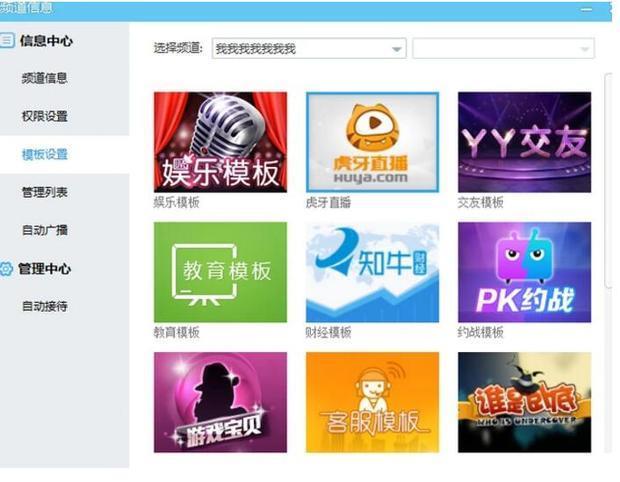Click the dropdown arrow beside 我我我我我我我
This screenshot has width=620, height=482.
point(396,49)
